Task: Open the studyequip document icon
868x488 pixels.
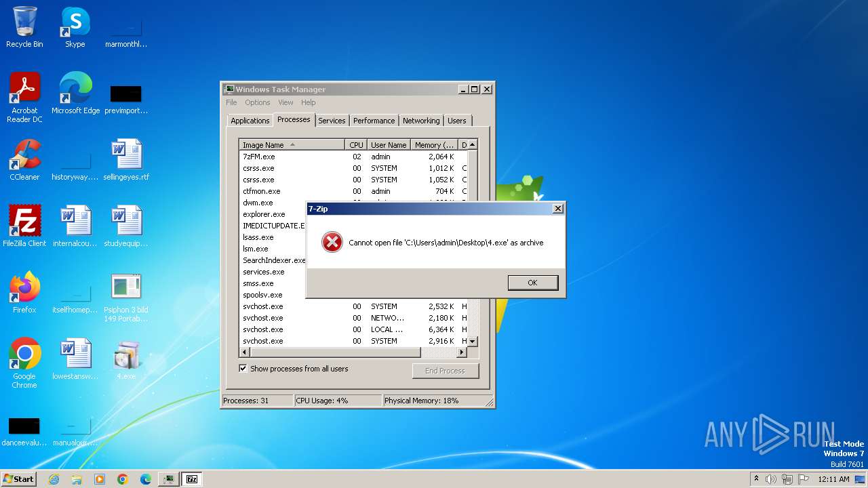Action: (x=126, y=226)
